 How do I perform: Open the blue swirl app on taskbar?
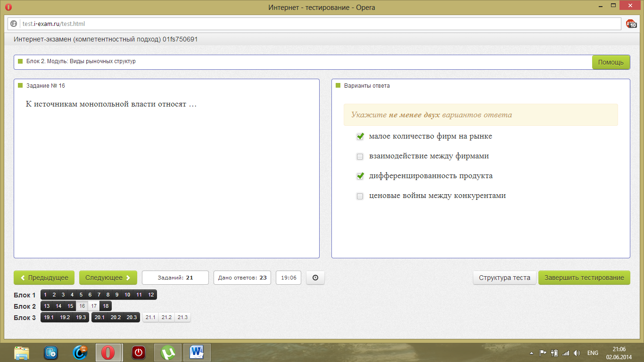pyautogui.click(x=80, y=353)
